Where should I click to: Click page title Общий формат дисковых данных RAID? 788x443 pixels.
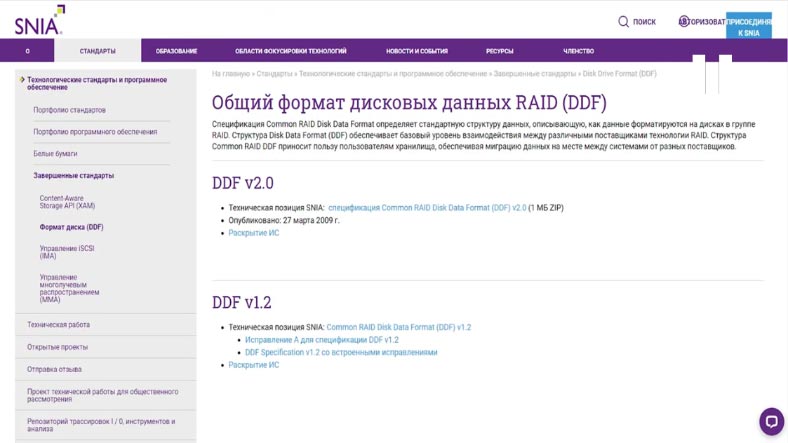click(x=409, y=102)
